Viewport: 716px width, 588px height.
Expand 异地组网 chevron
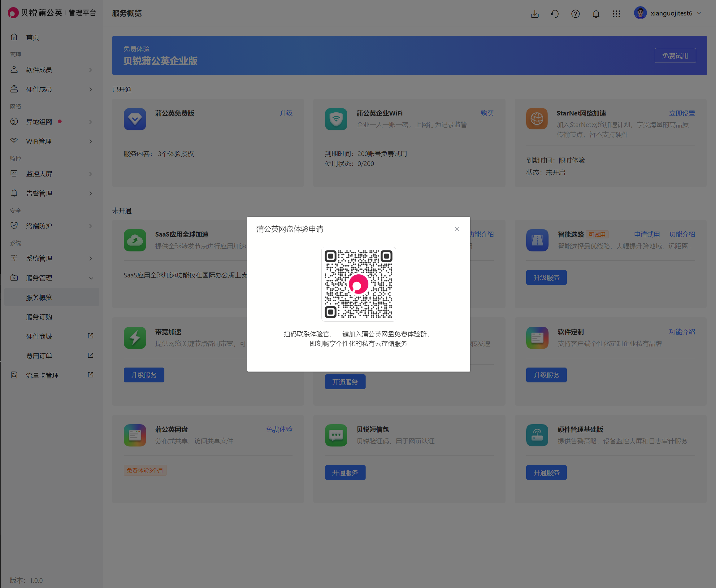pyautogui.click(x=91, y=122)
